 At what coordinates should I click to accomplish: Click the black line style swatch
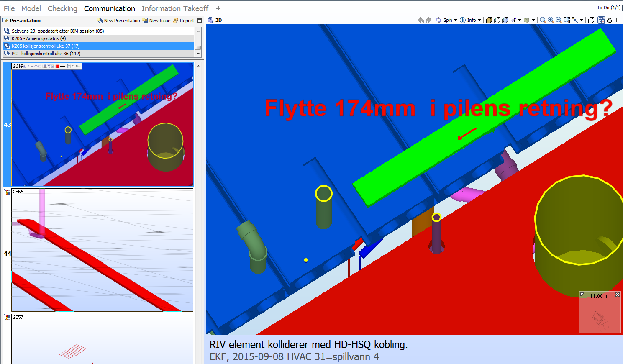pos(63,66)
